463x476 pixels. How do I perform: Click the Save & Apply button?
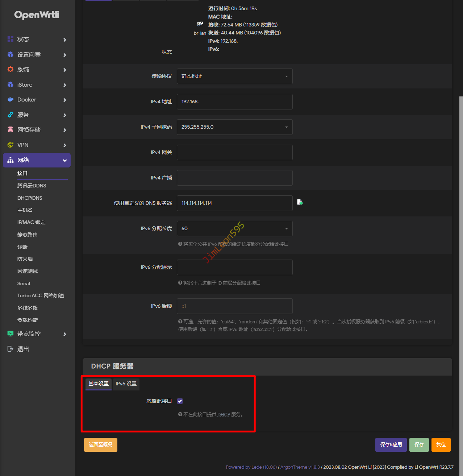391,444
